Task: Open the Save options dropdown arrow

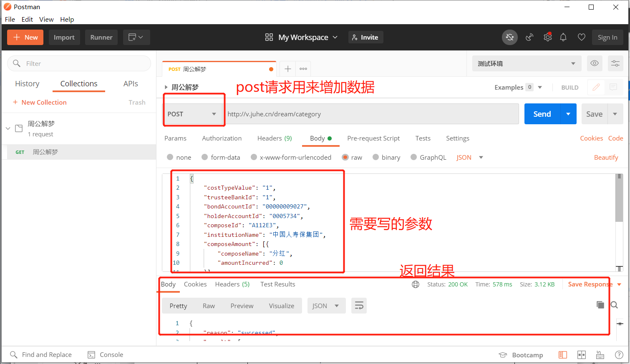Action: tap(615, 114)
